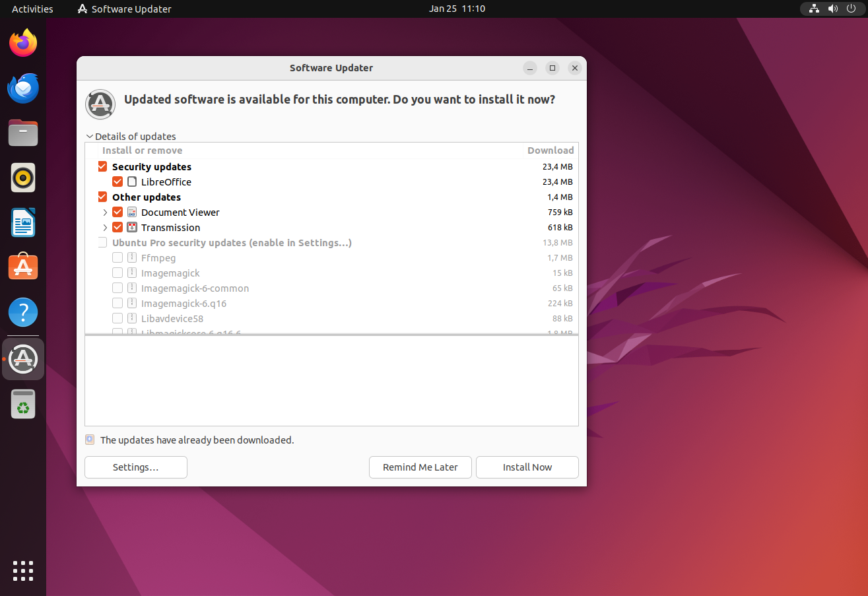Maximize the Software Updater window

pos(553,68)
